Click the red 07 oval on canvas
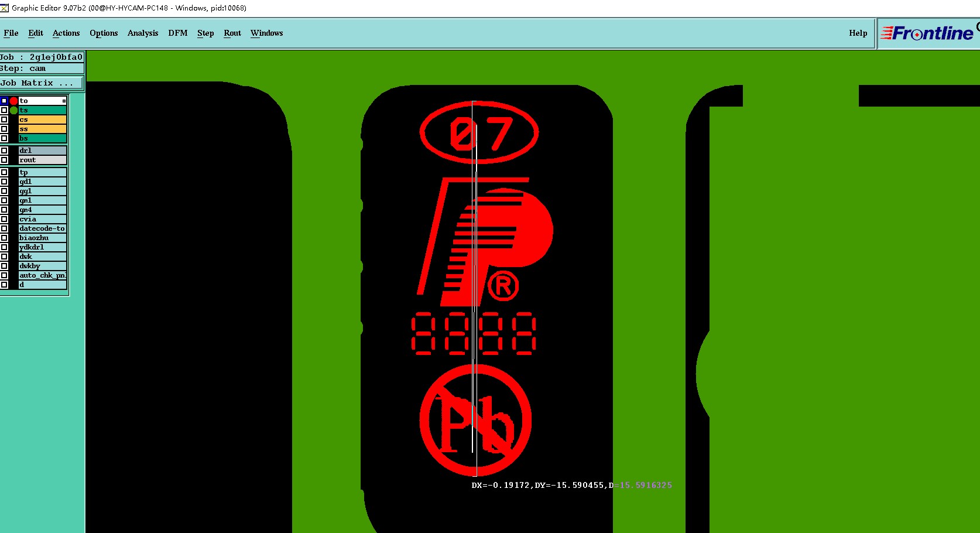This screenshot has width=980, height=533. pyautogui.click(x=479, y=133)
